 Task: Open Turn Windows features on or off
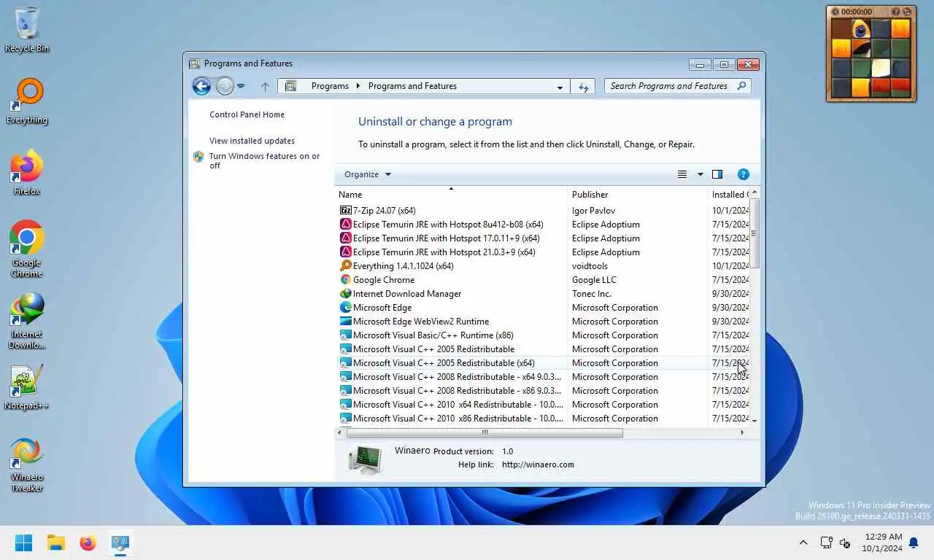tap(264, 160)
